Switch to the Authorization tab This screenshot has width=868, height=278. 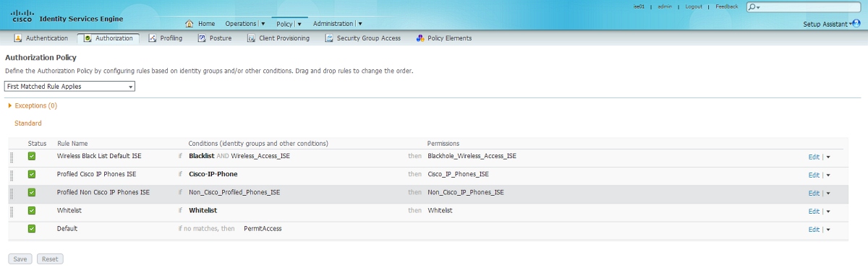coord(109,38)
